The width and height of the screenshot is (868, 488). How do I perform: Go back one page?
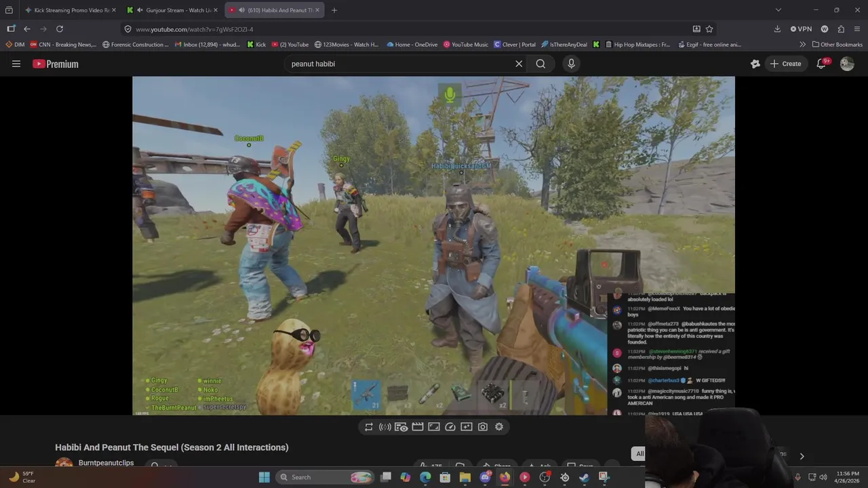[27, 29]
